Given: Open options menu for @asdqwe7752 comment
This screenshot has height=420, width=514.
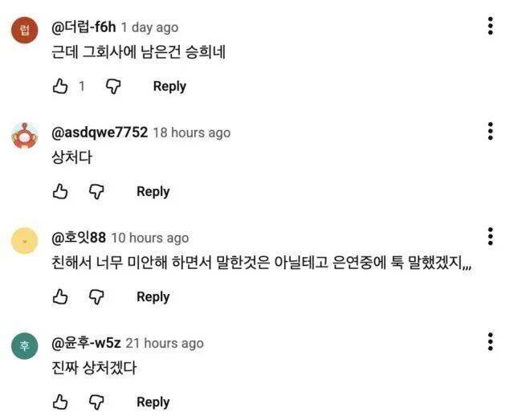Looking at the screenshot, I should [x=490, y=132].
